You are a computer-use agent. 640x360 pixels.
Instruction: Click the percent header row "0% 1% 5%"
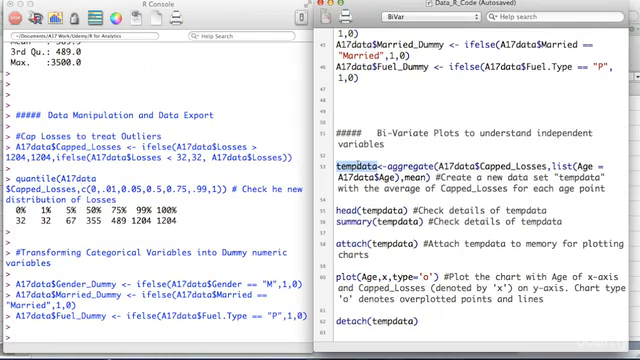tap(96, 210)
